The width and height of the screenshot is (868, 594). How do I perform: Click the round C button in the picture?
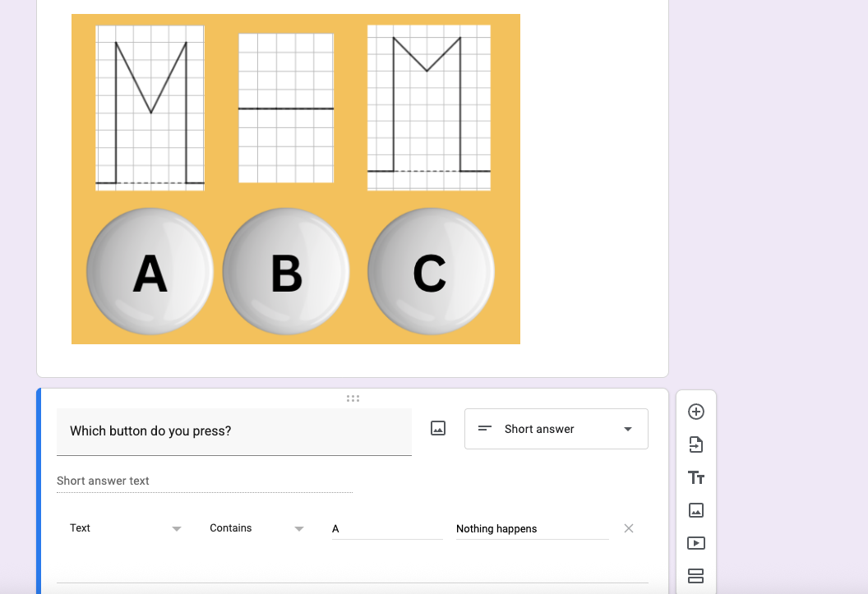[x=431, y=272]
